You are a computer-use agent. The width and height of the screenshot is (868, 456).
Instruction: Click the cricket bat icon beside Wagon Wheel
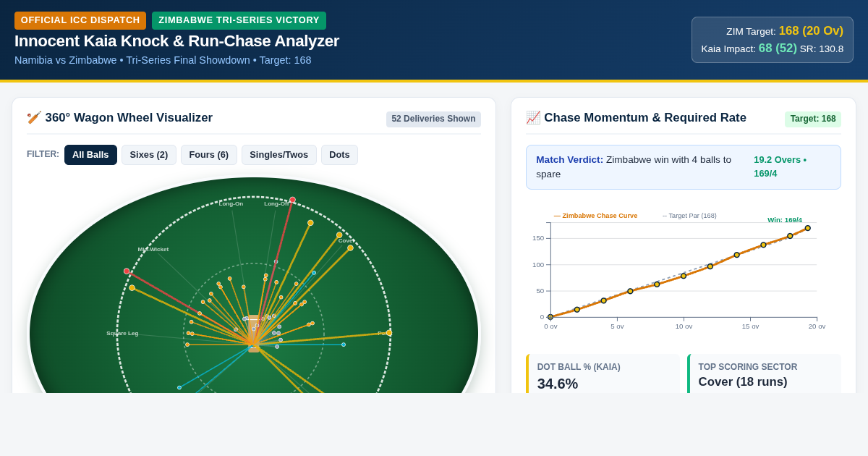(34, 118)
